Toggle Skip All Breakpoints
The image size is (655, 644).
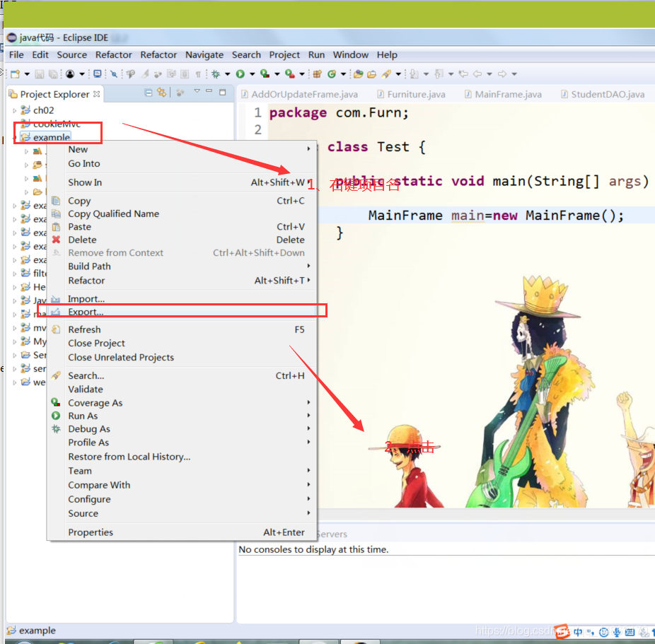coord(114,74)
